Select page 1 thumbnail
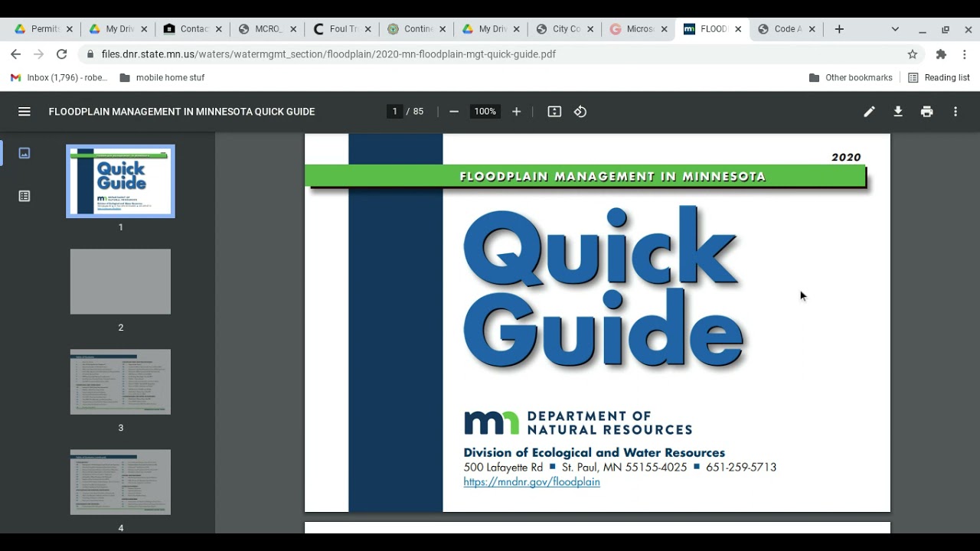Viewport: 980px width, 551px height. click(x=120, y=181)
